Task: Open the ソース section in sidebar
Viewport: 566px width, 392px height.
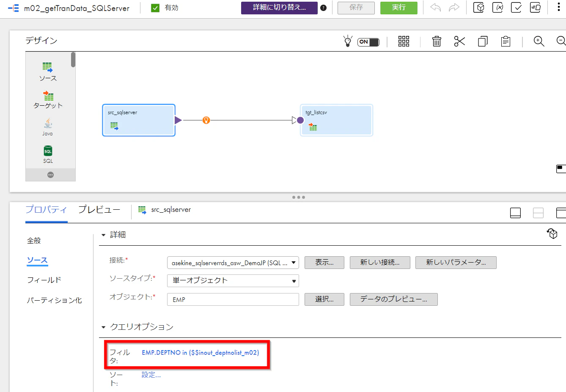Action: coord(37,260)
